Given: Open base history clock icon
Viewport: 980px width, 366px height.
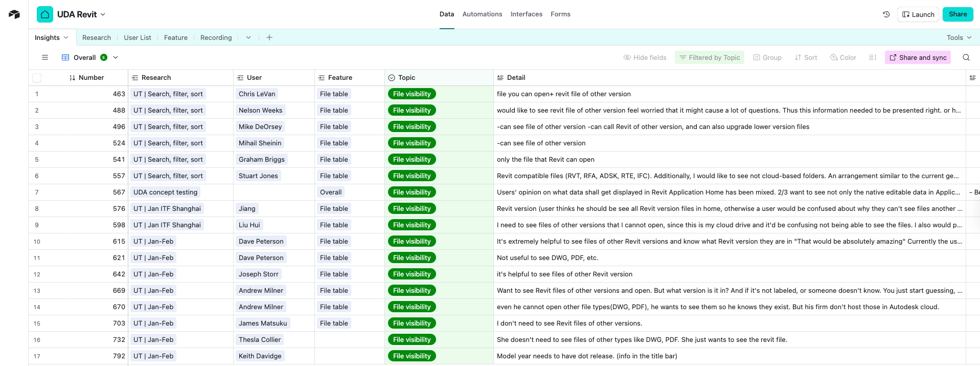Looking at the screenshot, I should pos(886,14).
